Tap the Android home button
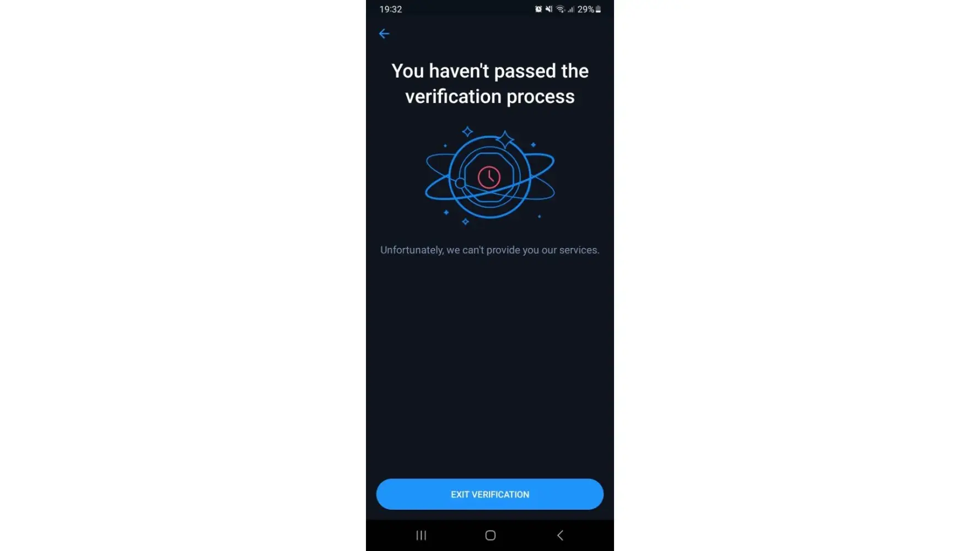Viewport: 980px width, 551px height. tap(490, 535)
